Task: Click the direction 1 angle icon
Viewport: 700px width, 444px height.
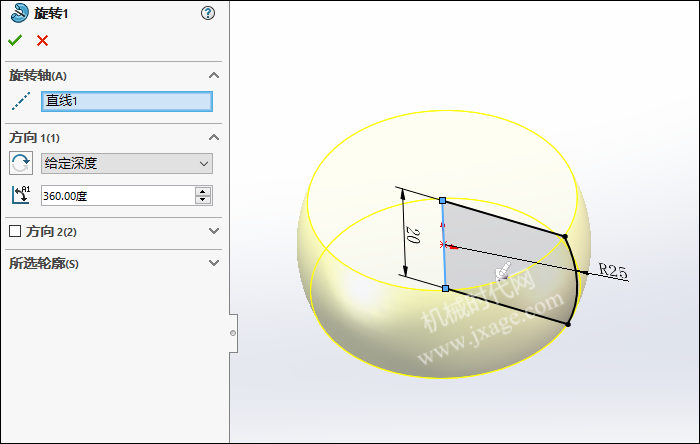Action: (x=21, y=195)
